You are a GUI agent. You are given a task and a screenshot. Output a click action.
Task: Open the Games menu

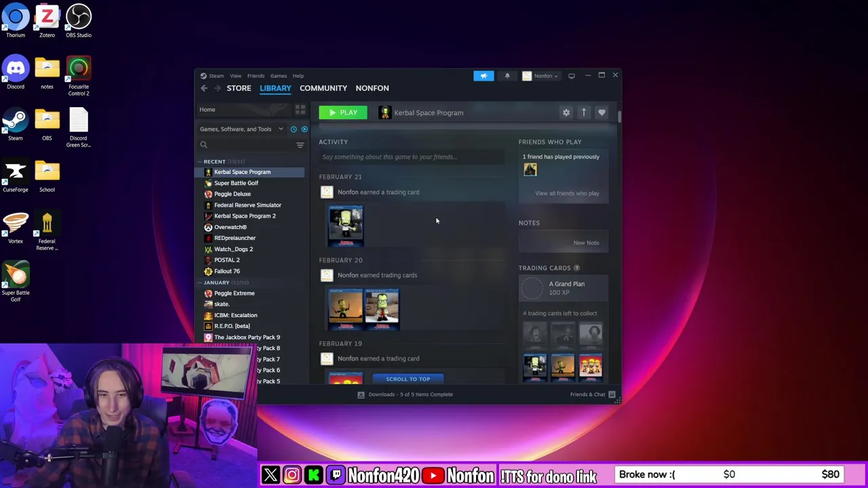click(x=279, y=76)
